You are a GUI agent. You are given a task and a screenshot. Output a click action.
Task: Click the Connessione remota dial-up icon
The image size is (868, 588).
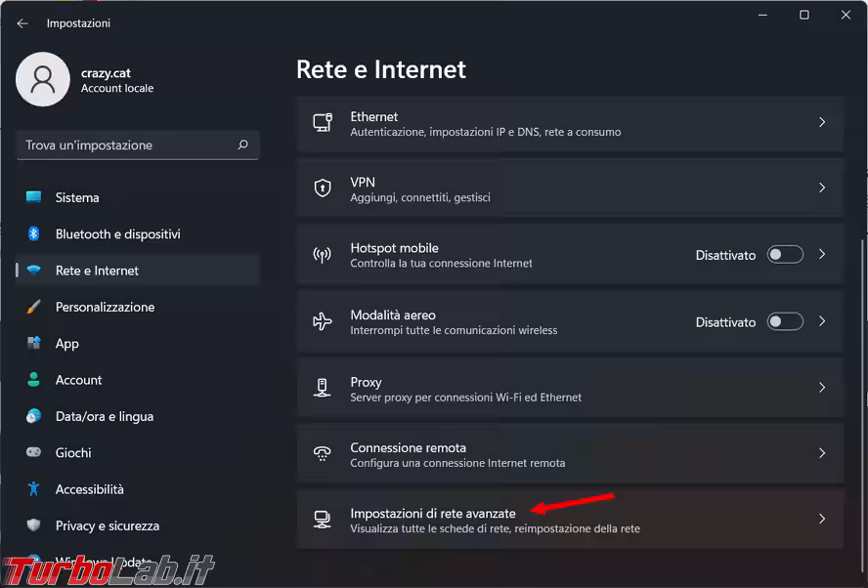coord(323,453)
